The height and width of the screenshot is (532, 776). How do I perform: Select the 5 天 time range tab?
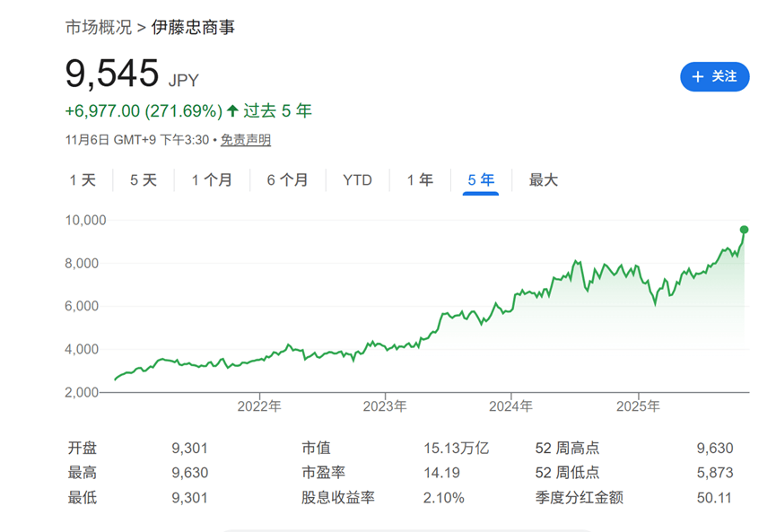click(x=143, y=180)
